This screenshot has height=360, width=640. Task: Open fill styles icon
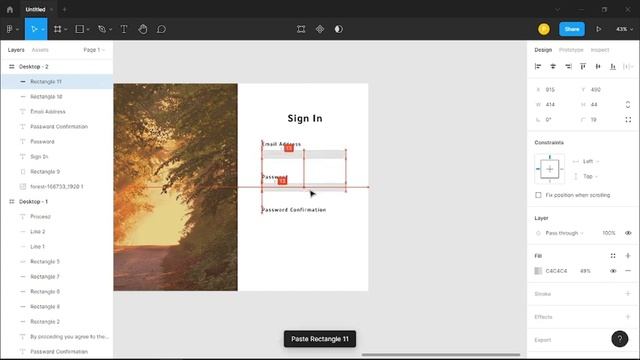tap(613, 256)
